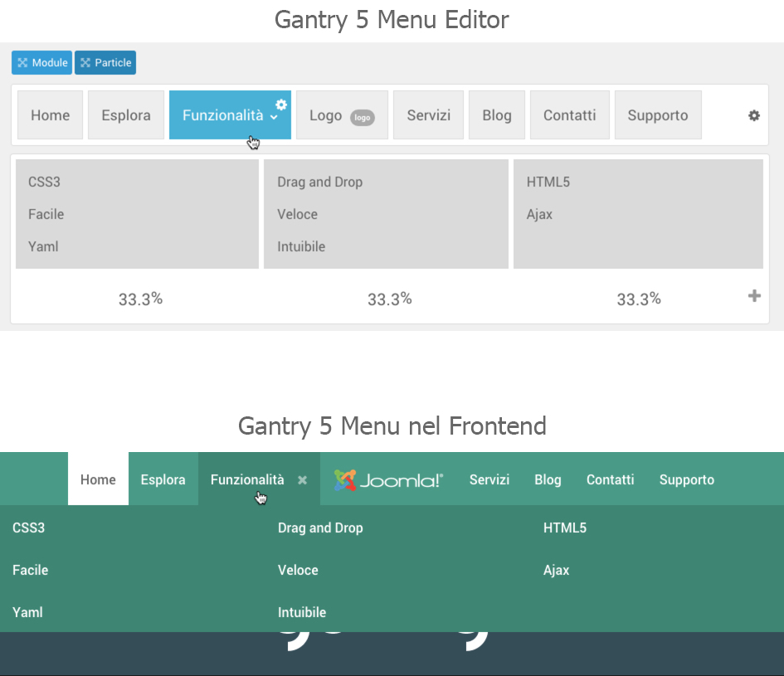Close the Funzionalità dropdown with the x icon
Viewport: 784px width, 676px height.
coord(302,480)
